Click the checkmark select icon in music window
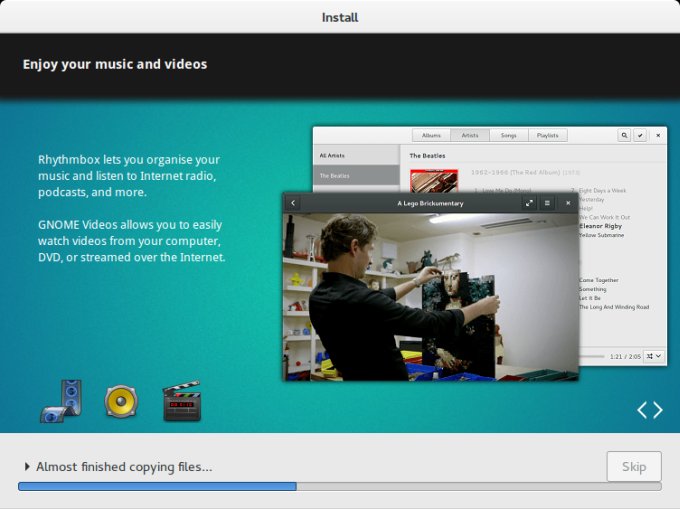 point(640,135)
